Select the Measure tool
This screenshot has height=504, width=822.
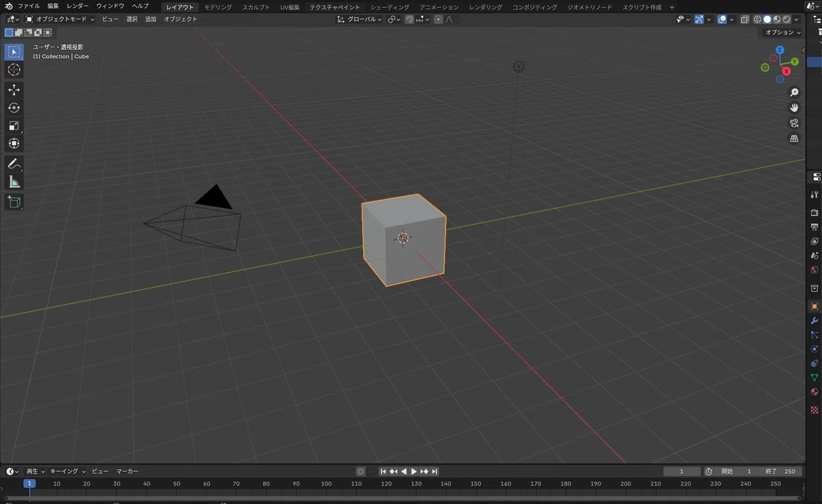(x=14, y=181)
